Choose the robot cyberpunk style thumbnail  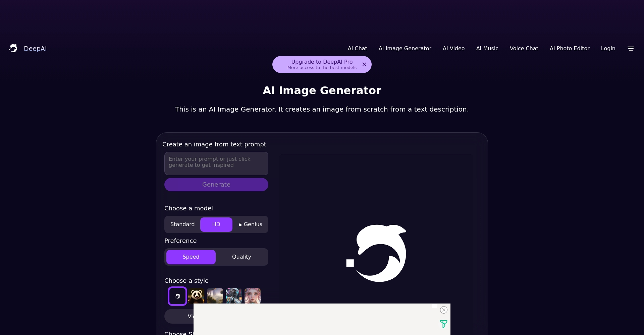[x=234, y=296]
